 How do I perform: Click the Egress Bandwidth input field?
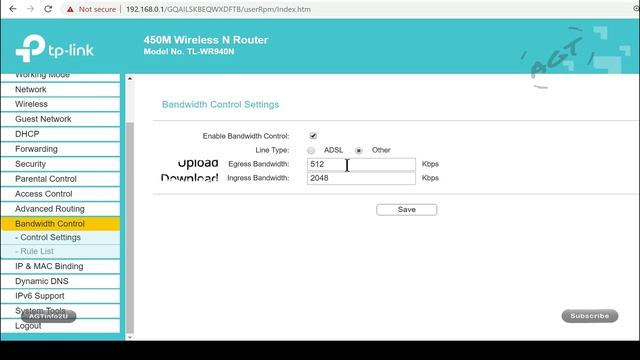click(x=361, y=164)
